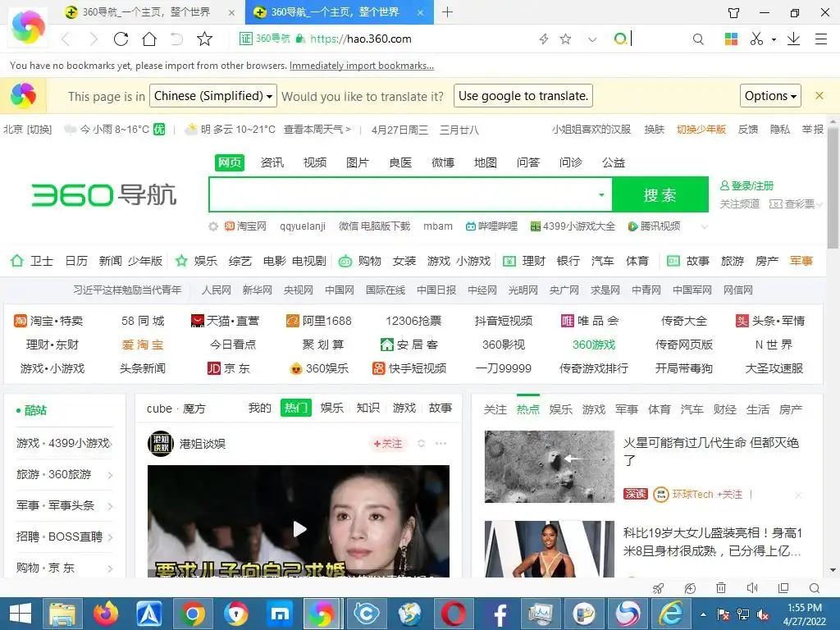Switch feed to 热门 tab in cube panel
This screenshot has width=840, height=630.
tap(295, 409)
